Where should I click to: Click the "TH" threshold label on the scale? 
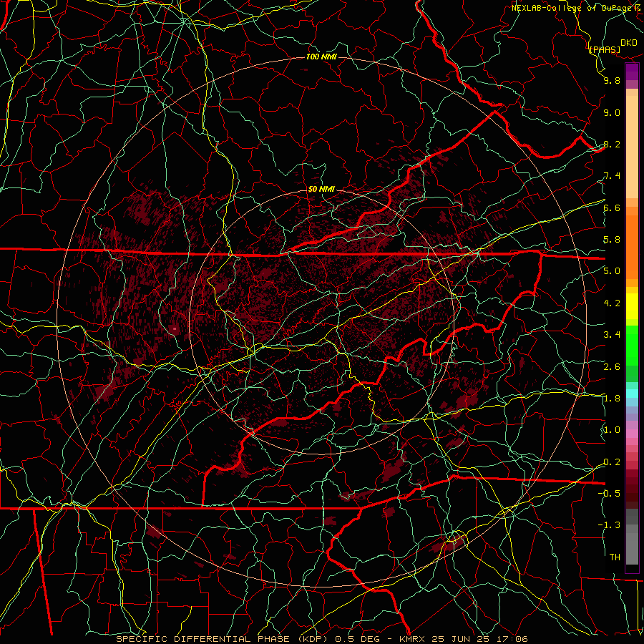click(615, 557)
